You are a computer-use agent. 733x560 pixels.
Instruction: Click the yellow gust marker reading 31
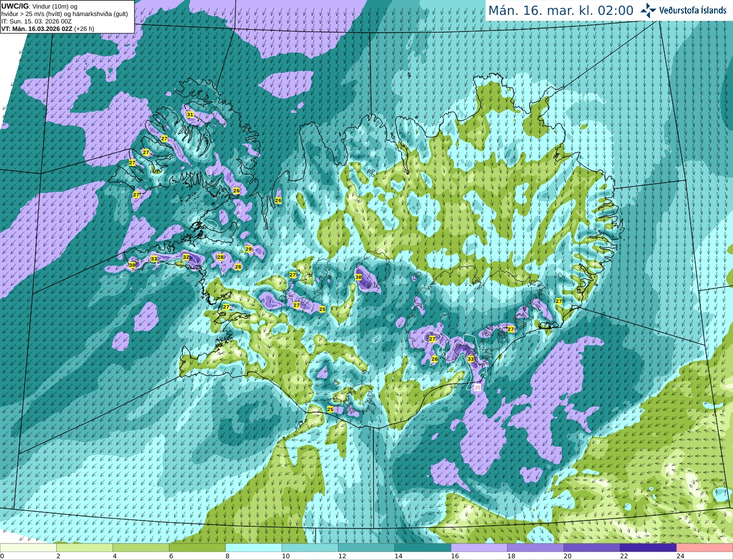[x=190, y=115]
